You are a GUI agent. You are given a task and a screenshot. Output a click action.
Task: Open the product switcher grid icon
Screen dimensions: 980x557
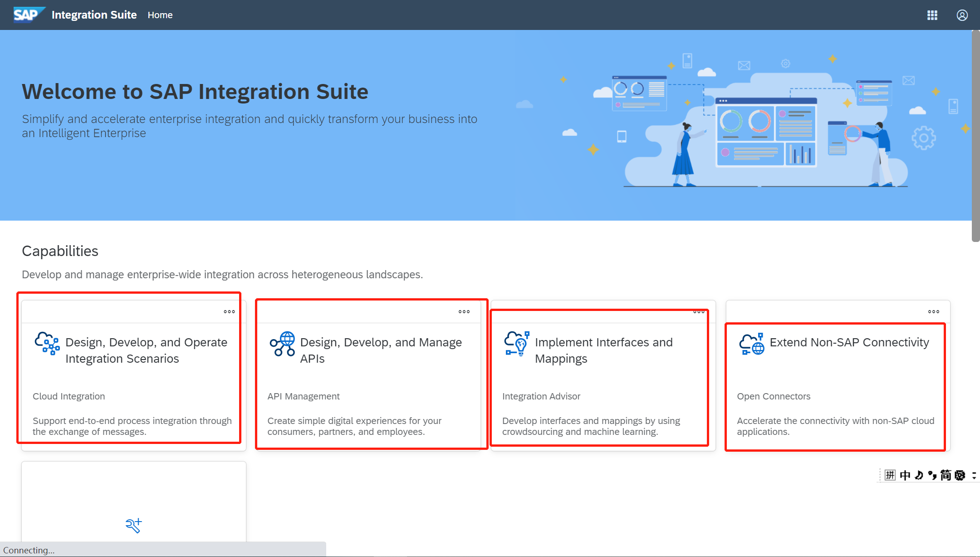coord(932,15)
